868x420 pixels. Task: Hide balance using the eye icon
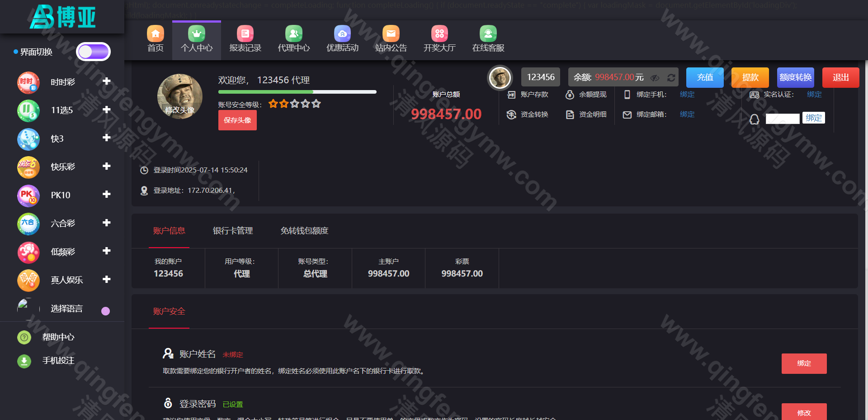pyautogui.click(x=655, y=78)
